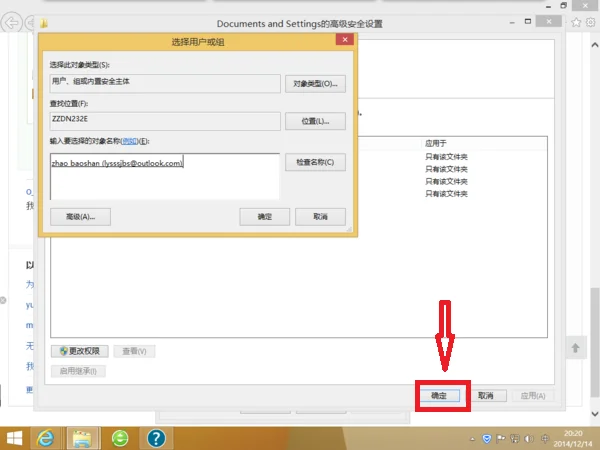Click the browser scrollbar up arrow
The width and height of the screenshot is (600, 450).
click(x=595, y=45)
